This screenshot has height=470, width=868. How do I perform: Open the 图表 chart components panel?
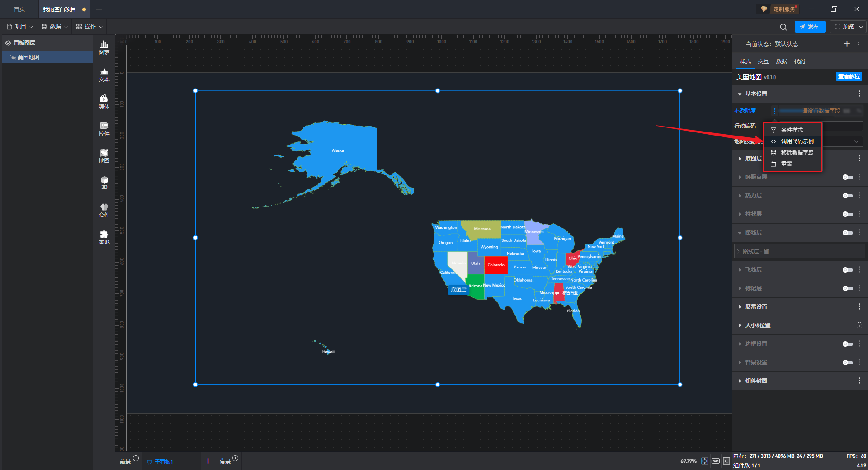104,47
